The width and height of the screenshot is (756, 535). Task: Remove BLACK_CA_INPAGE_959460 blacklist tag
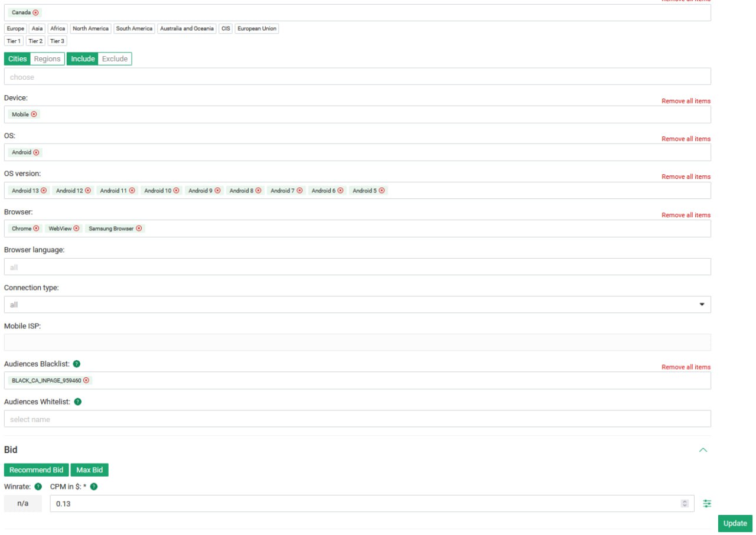pos(86,380)
